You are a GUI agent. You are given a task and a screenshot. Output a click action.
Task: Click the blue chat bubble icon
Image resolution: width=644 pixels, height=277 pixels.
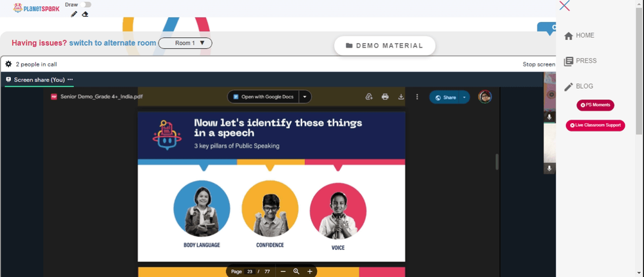[547, 29]
